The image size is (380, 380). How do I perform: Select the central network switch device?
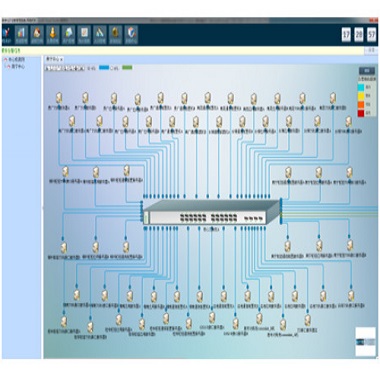point(212,212)
